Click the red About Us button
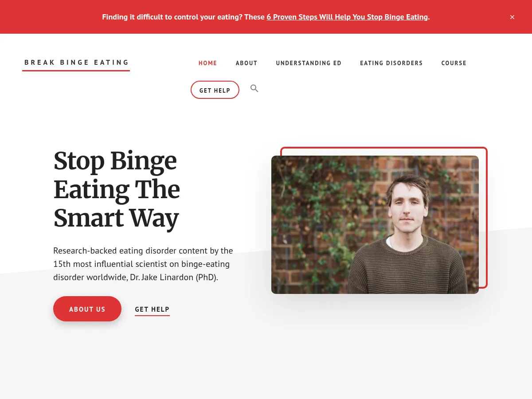Screen dimensions: 532x399 tap(87, 309)
